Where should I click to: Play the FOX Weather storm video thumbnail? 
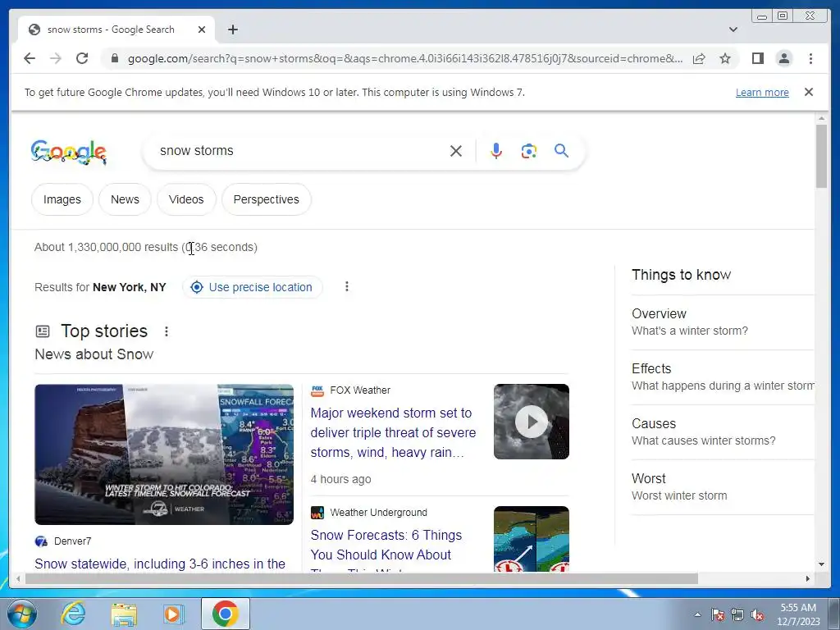click(x=532, y=422)
